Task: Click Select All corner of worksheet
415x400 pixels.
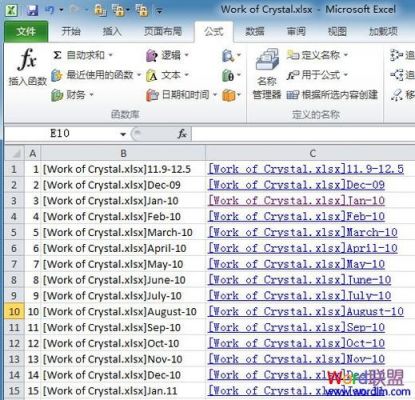Action: coord(14,153)
